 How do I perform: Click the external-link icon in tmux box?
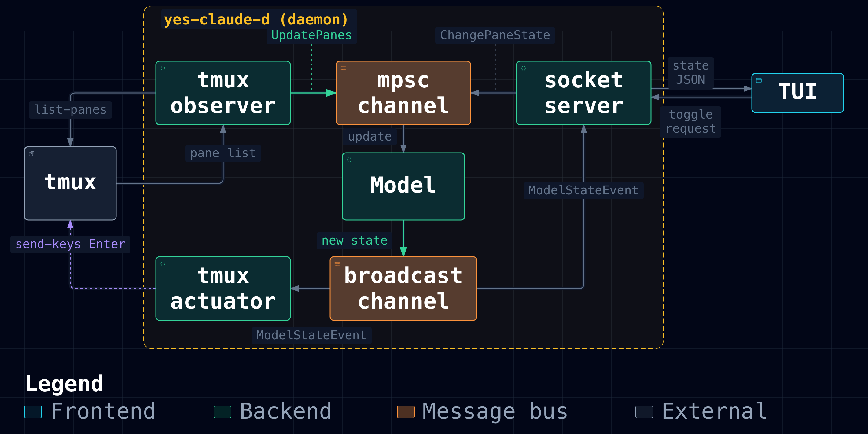32,154
